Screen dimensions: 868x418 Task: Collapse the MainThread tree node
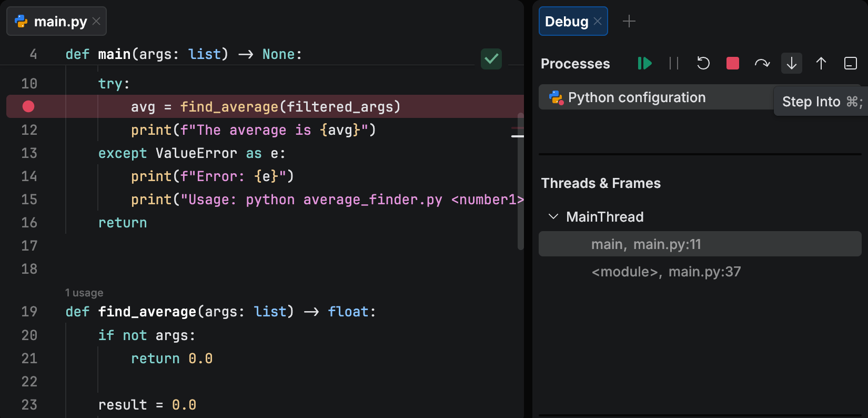[x=553, y=217]
